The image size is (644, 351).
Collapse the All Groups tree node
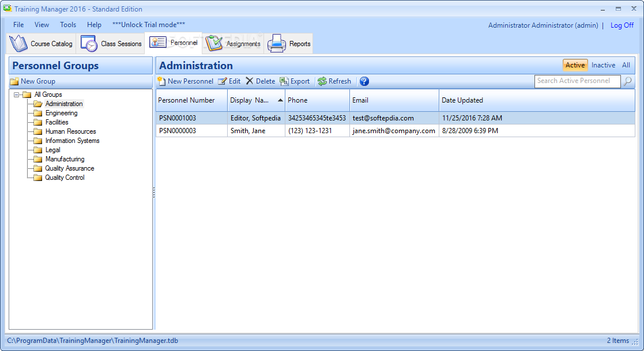click(16, 95)
